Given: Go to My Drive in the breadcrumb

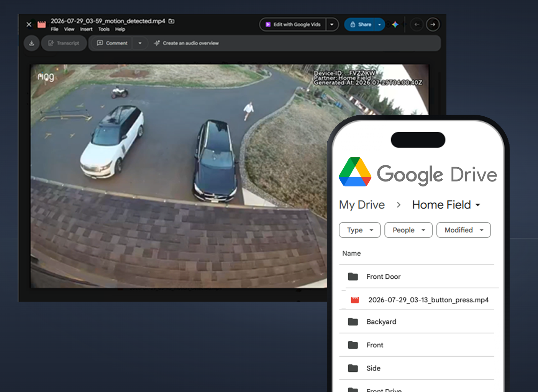Looking at the screenshot, I should tap(362, 205).
